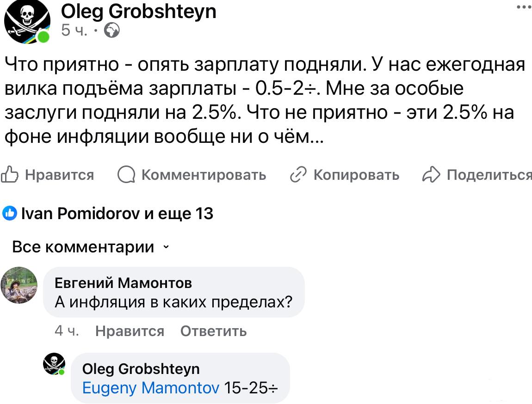Click the share arrow icon

point(431,175)
